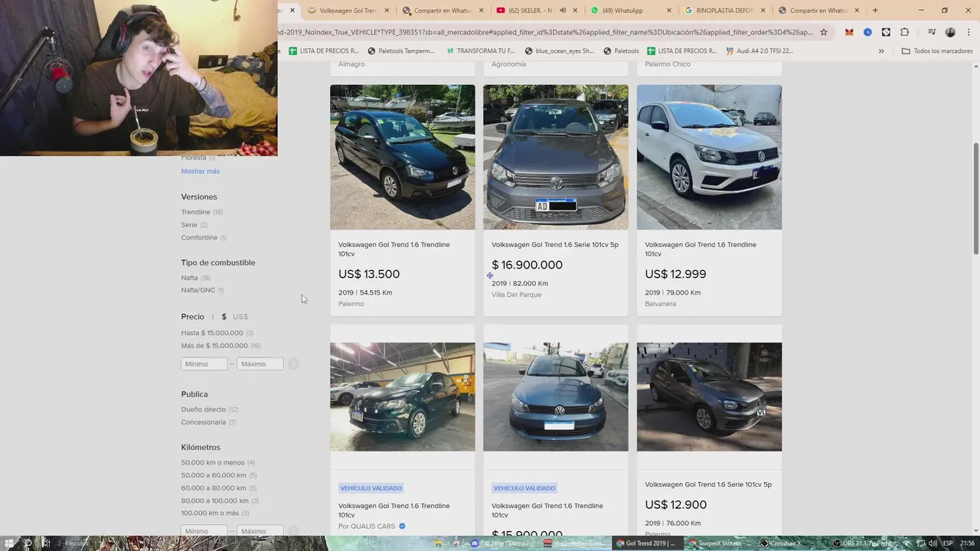Image resolution: width=980 pixels, height=551 pixels.
Task: Open the Todos los marcadores folder
Action: point(937,51)
